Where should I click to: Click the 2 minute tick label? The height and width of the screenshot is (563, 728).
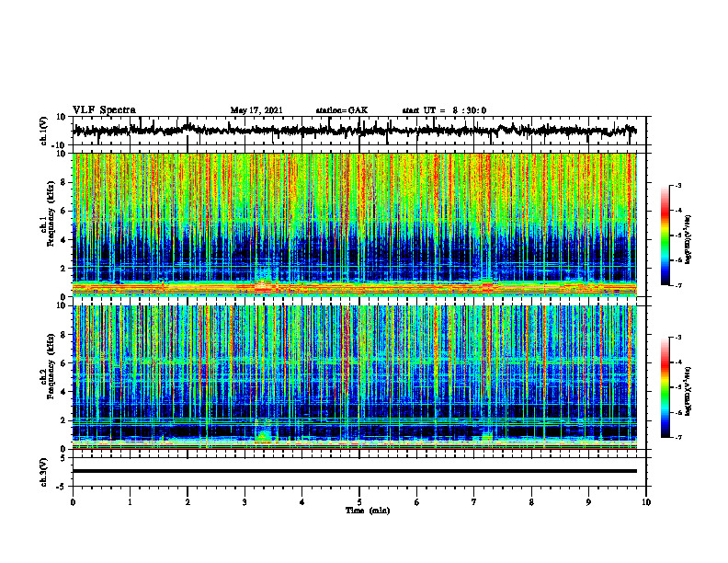[x=188, y=502]
